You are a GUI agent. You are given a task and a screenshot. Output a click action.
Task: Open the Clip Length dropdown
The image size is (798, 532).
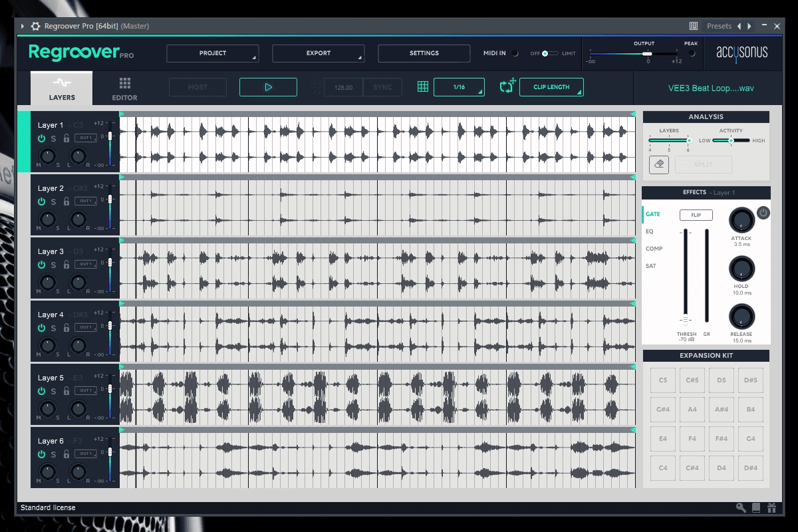tap(551, 87)
